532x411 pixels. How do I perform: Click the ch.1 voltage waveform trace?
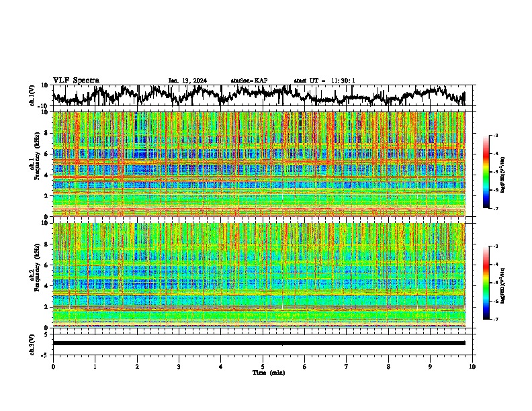pos(259,95)
